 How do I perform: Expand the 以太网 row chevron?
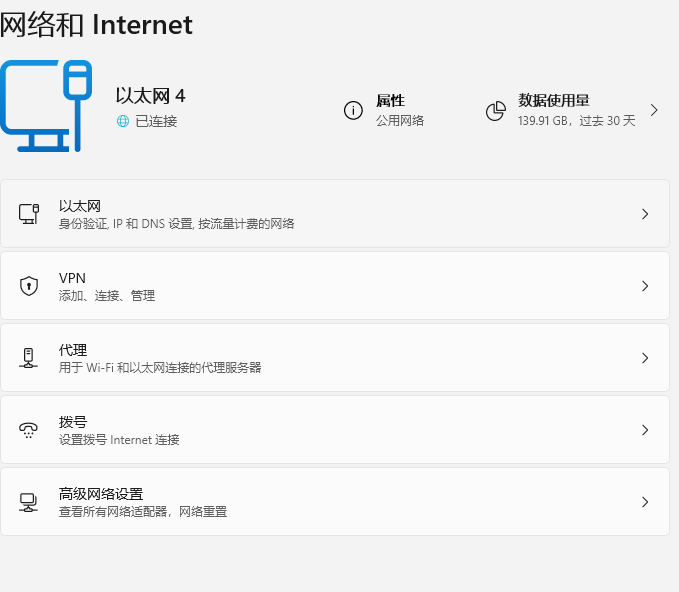[x=645, y=214]
